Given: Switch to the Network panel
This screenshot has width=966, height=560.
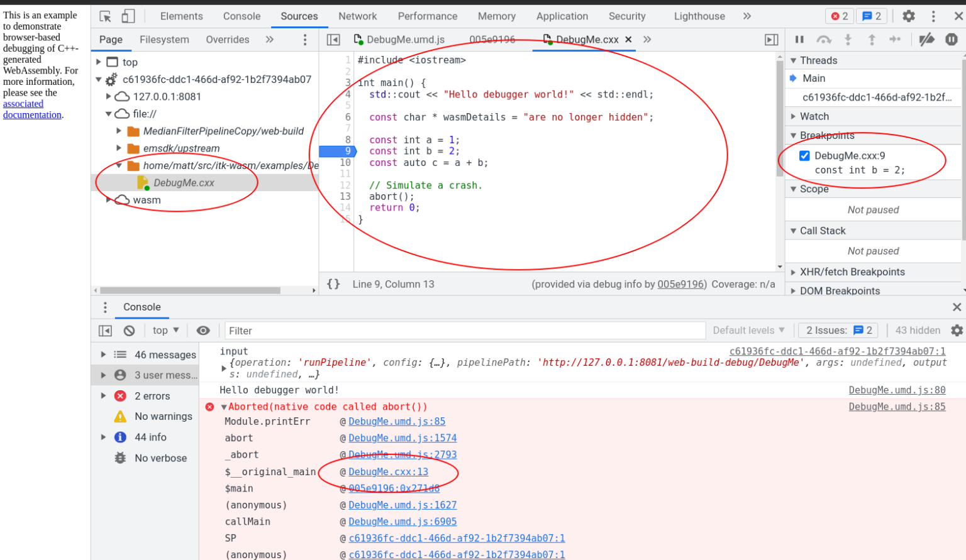Looking at the screenshot, I should pos(357,16).
